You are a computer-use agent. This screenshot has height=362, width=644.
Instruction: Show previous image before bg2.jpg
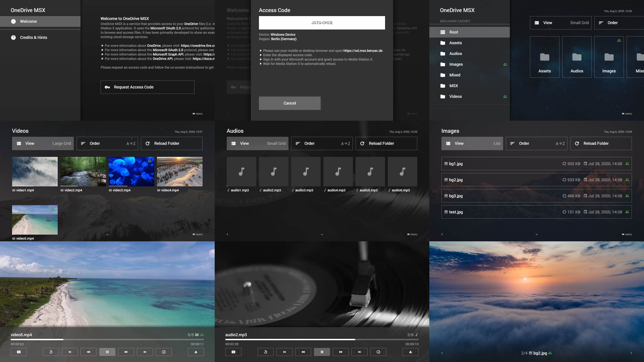pos(442,353)
